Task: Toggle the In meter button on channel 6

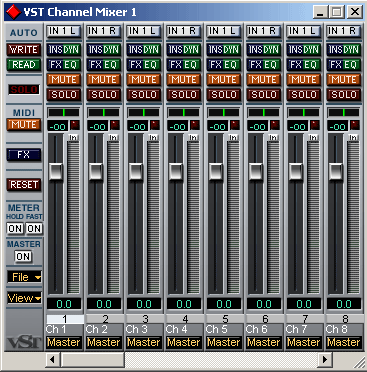Action: [273, 137]
